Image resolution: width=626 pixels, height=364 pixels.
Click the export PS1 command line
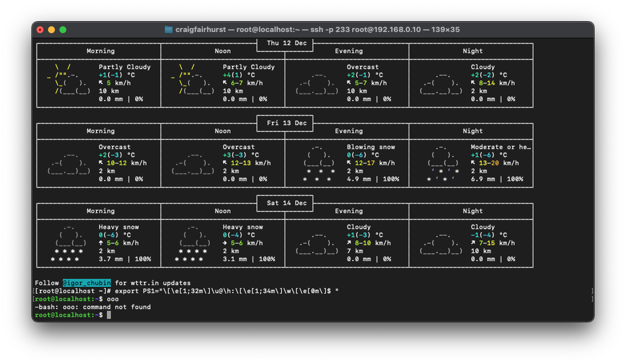(x=186, y=291)
